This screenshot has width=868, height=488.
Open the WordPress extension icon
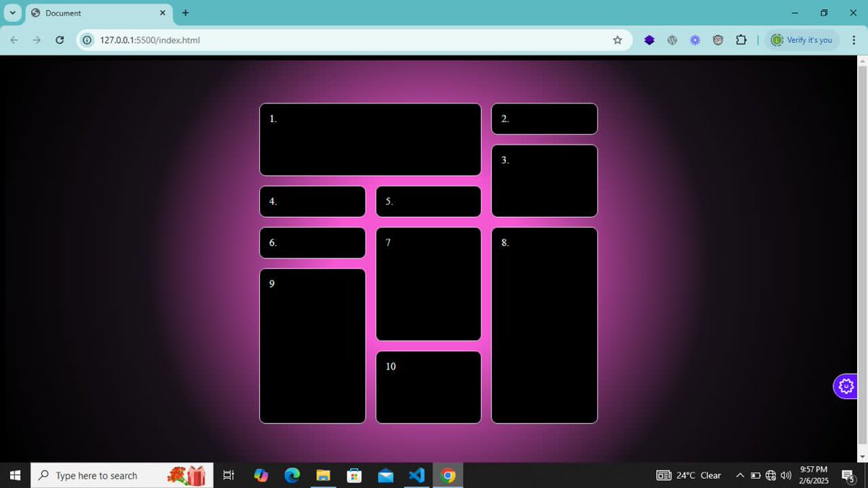(672, 40)
